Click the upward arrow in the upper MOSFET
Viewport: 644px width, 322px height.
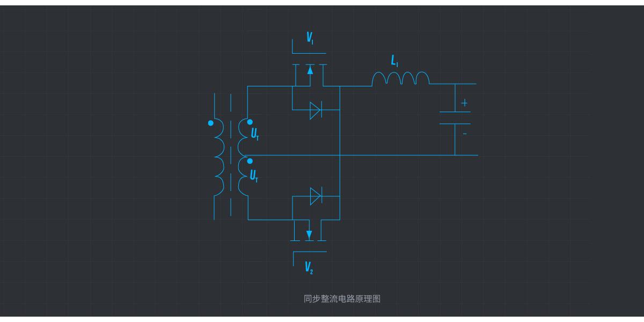coord(310,70)
